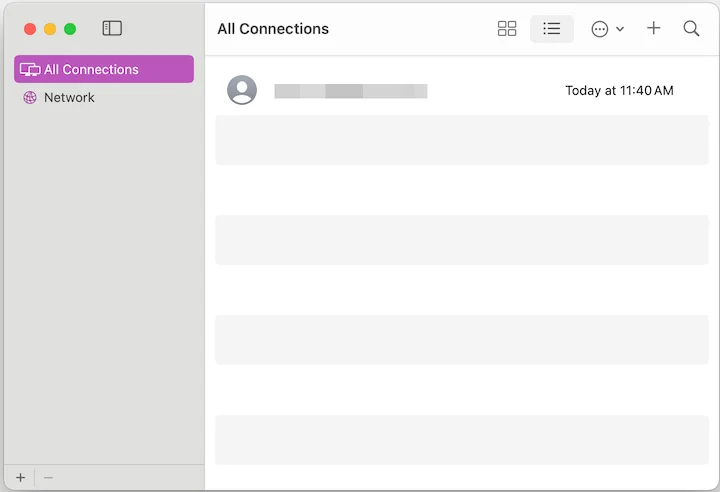The width and height of the screenshot is (720, 492).
Task: Click the All Connections title in the toolbar
Action: click(x=273, y=29)
